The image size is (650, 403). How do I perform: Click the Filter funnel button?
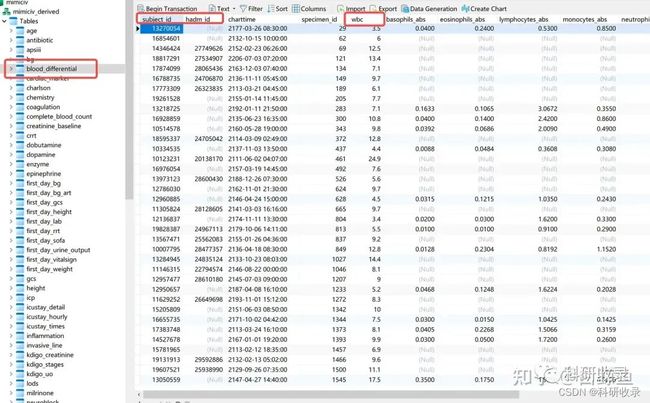pos(251,9)
